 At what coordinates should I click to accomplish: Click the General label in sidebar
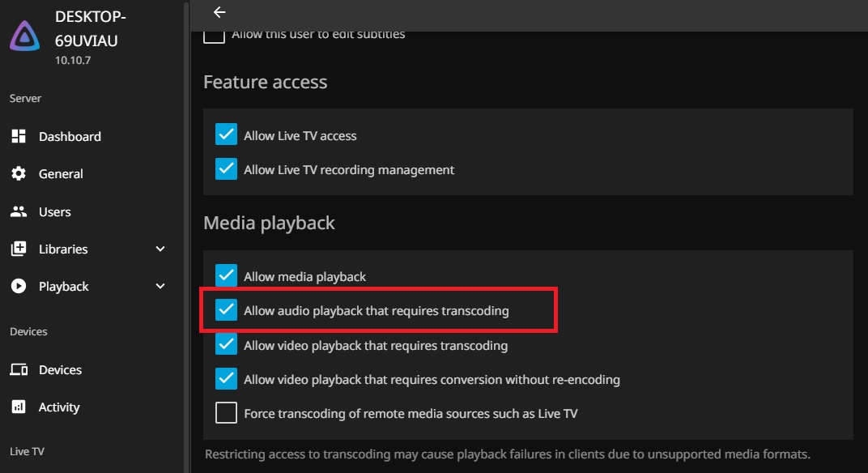click(61, 173)
